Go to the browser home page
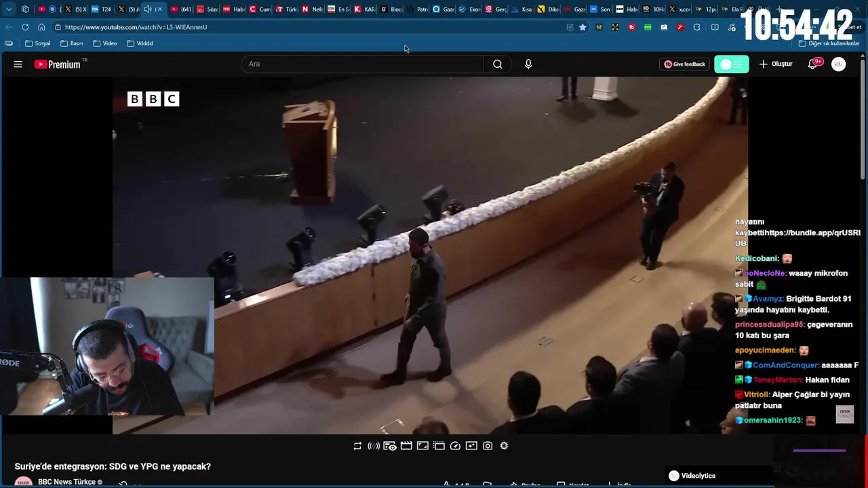The image size is (868, 488). click(x=41, y=27)
